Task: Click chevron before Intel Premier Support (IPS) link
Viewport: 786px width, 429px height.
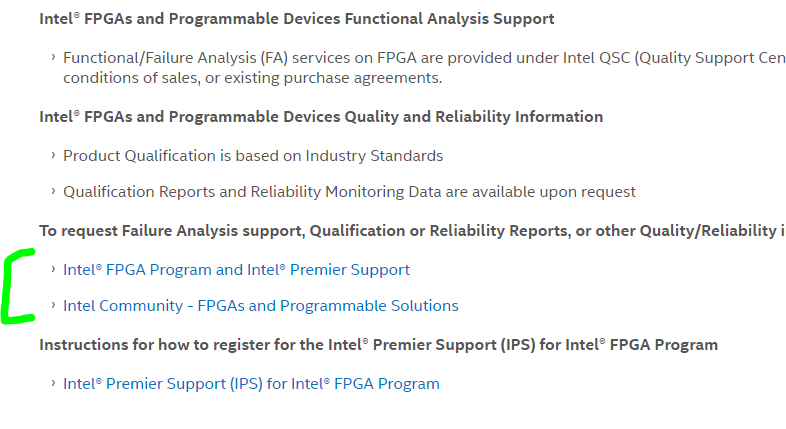Action: (x=52, y=384)
